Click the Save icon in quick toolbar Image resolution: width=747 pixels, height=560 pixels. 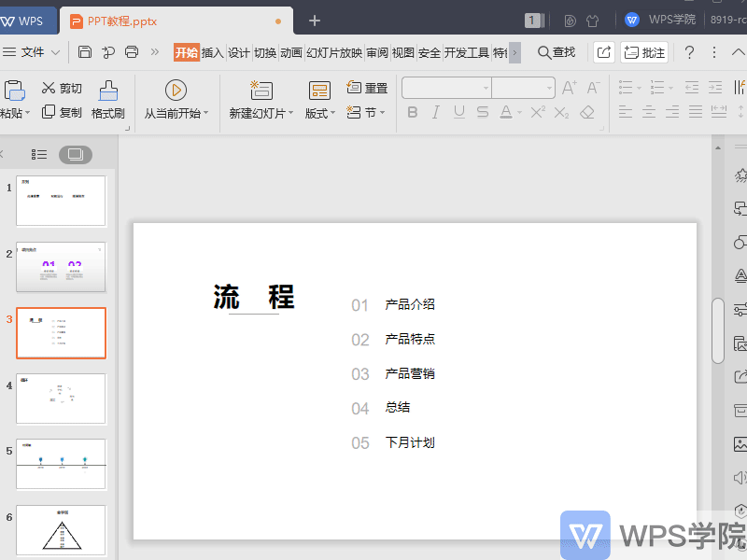coord(85,52)
